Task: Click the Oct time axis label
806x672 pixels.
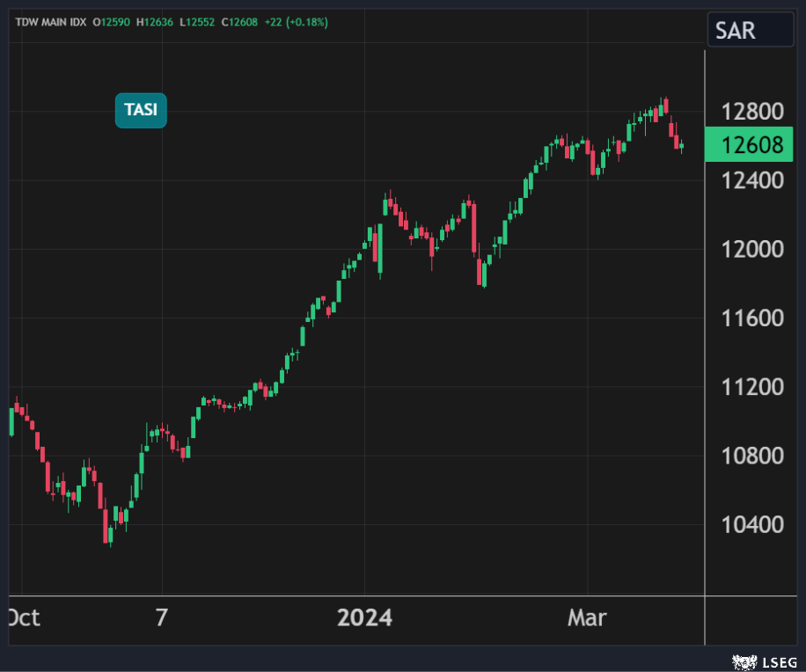Action: (x=24, y=618)
